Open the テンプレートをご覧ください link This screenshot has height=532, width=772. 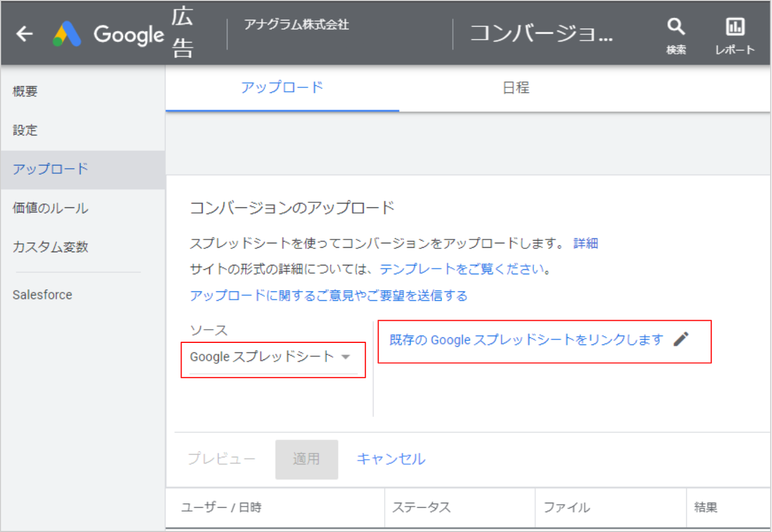click(464, 269)
